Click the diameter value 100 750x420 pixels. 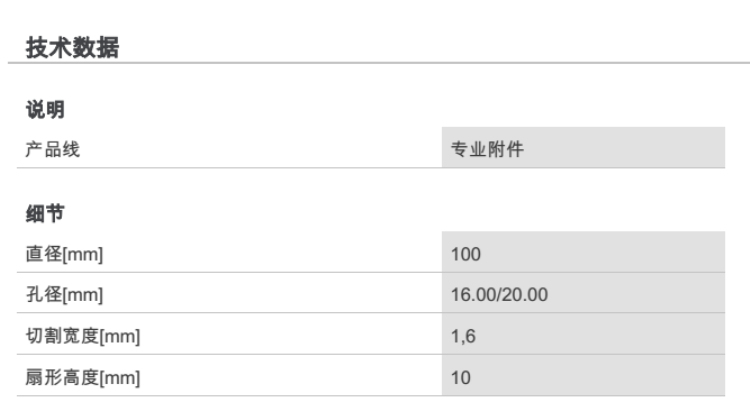coord(467,254)
